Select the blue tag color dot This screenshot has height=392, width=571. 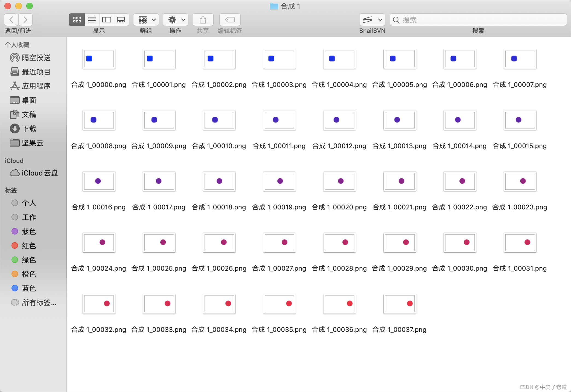click(15, 288)
